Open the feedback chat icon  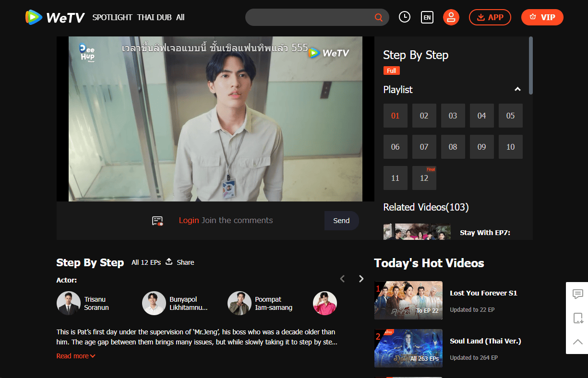[x=578, y=294]
